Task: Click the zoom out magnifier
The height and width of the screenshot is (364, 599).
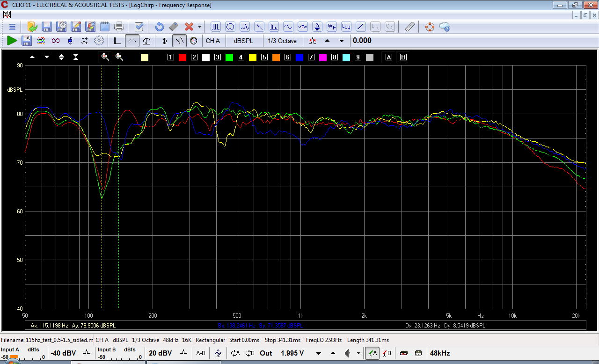Action: (119, 57)
